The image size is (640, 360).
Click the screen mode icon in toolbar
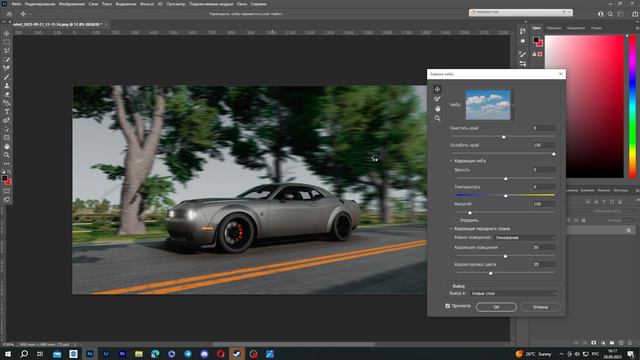coord(7,200)
